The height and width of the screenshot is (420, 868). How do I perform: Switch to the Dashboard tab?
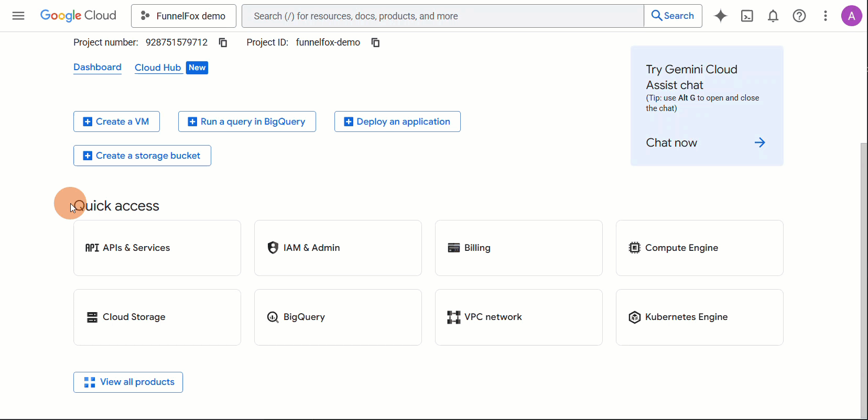97,67
